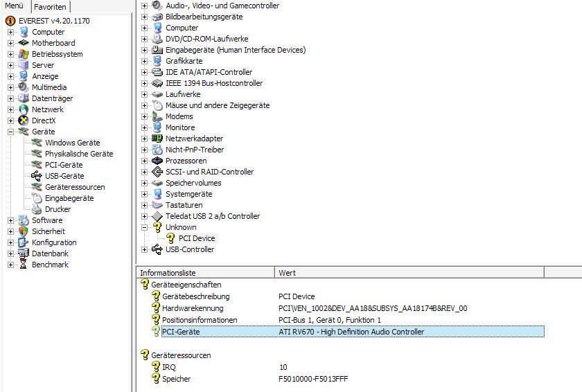Select the Monitore device category
This screenshot has height=392, width=582.
[180, 127]
